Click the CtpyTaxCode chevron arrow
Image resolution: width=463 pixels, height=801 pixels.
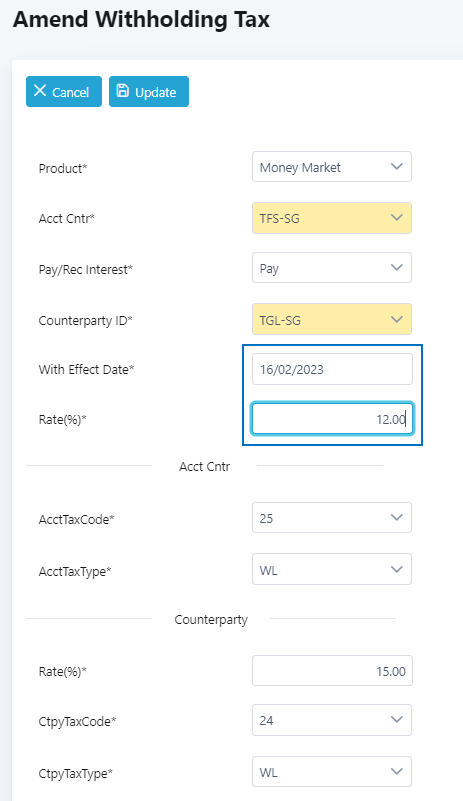click(397, 720)
